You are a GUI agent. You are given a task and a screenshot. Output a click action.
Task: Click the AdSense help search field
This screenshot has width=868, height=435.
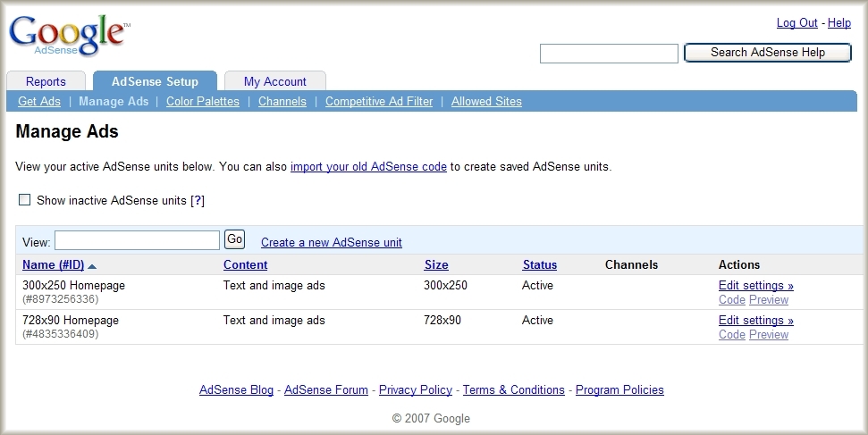[609, 54]
